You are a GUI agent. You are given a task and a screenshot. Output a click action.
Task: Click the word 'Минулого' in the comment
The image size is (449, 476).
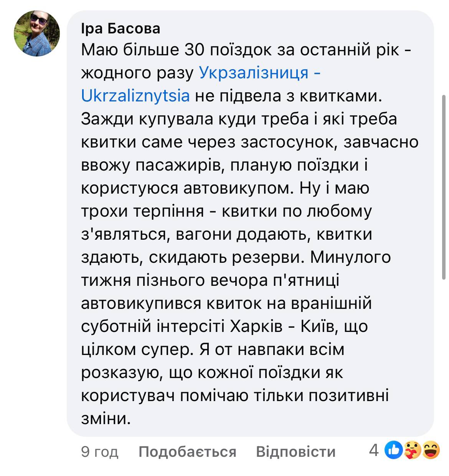click(350, 257)
